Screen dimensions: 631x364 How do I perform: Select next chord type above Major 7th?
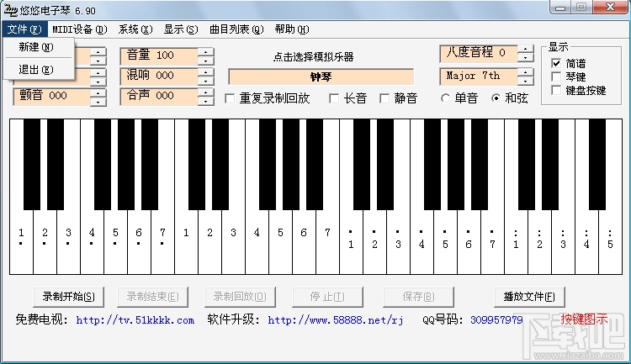pyautogui.click(x=525, y=72)
